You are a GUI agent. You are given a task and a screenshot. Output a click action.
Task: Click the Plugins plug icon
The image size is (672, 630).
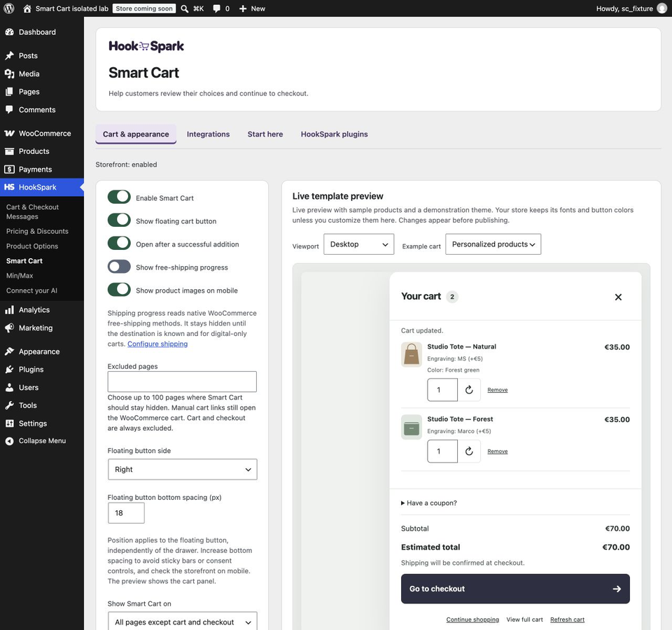(x=9, y=370)
